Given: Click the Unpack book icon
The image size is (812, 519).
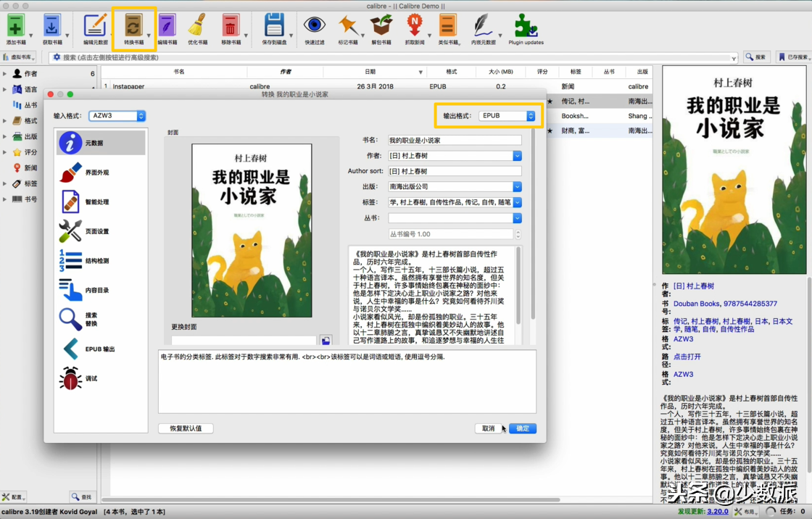Looking at the screenshot, I should 381,26.
